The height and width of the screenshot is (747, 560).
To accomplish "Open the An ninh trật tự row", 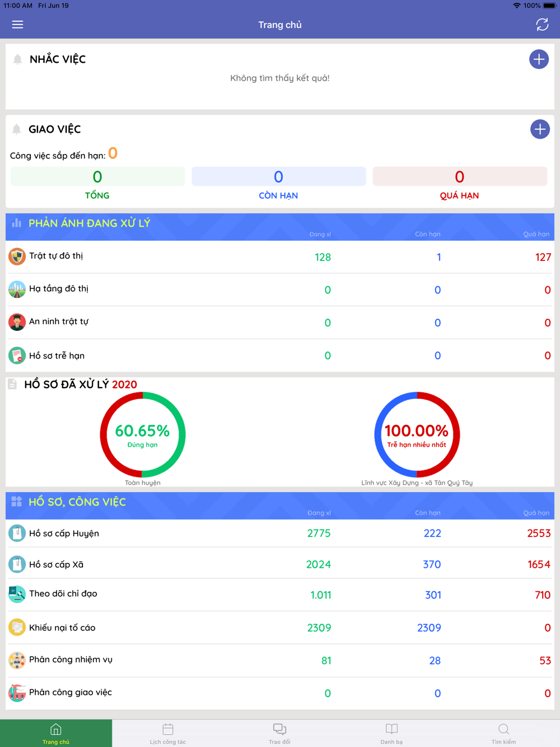I will coord(280,323).
